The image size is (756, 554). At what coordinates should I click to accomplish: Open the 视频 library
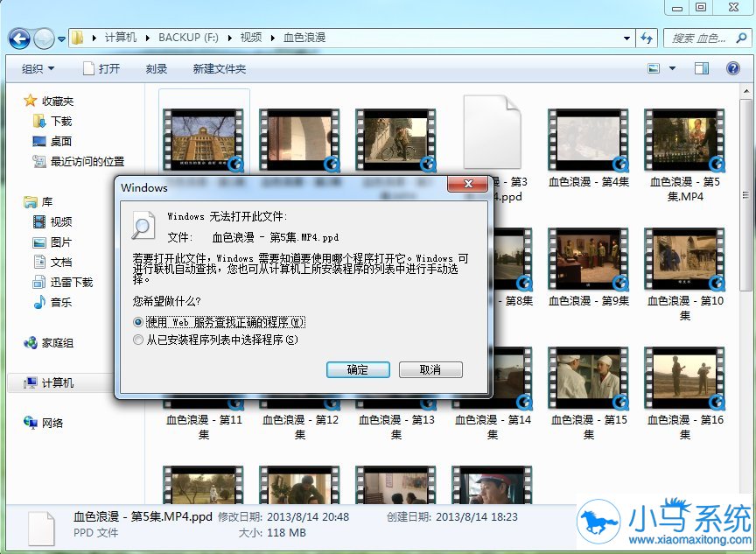pyautogui.click(x=52, y=221)
